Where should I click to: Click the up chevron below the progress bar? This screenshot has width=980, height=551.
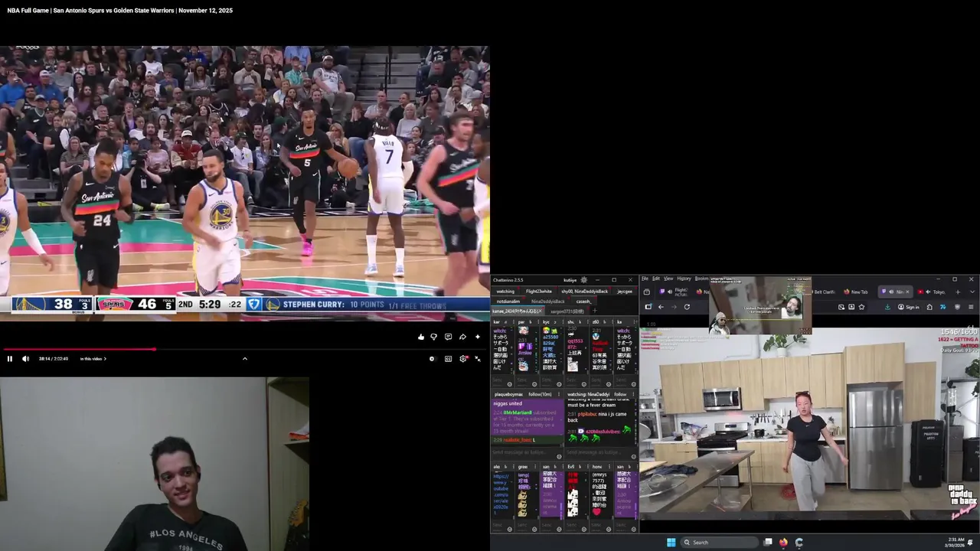click(x=245, y=358)
